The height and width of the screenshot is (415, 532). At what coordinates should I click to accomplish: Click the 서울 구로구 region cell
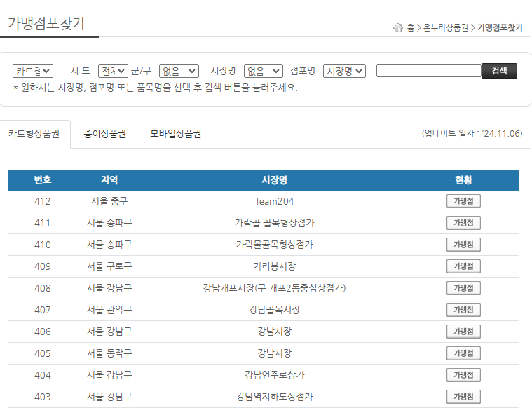click(109, 266)
